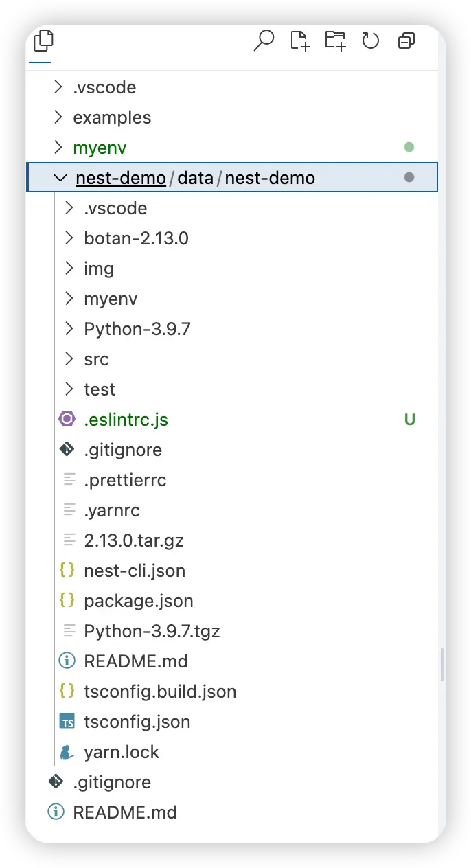Click the Explorer vertical scrollbar thumb
Viewport: 471px width, 868px height.
[x=442, y=665]
